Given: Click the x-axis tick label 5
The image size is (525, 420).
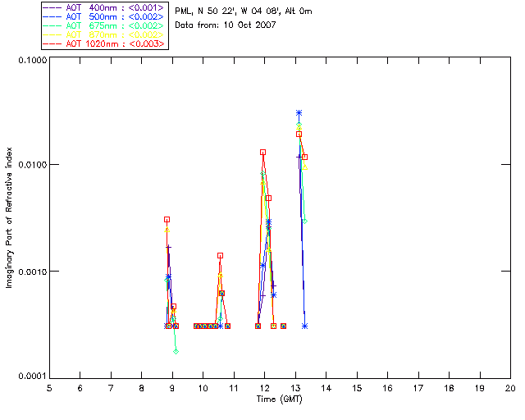Looking at the screenshot, I should tap(49, 388).
